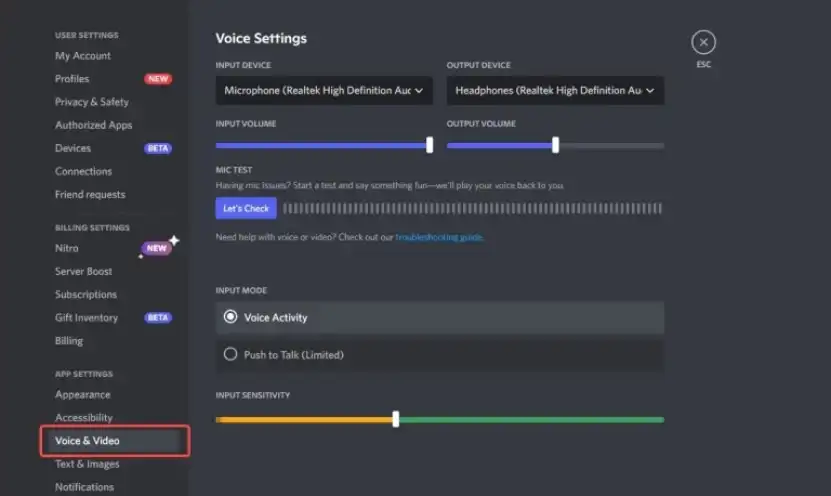Select Voice & Video settings
831x496 pixels.
pos(114,441)
